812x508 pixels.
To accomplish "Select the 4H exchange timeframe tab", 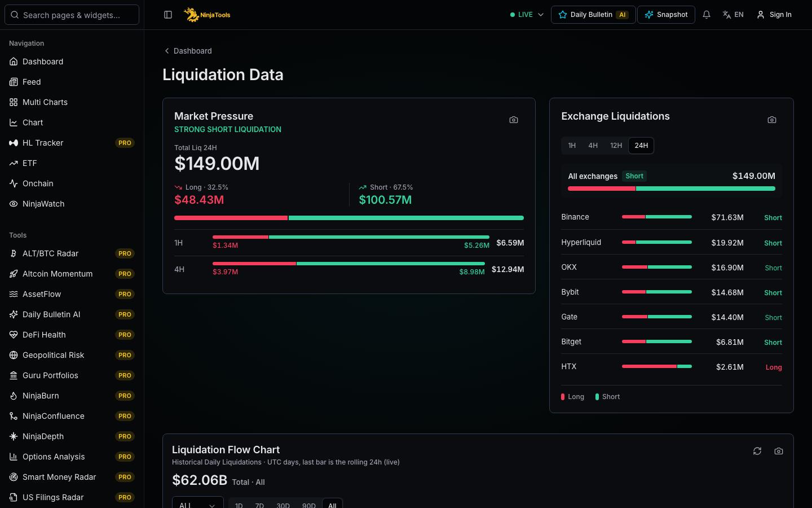I will (593, 146).
